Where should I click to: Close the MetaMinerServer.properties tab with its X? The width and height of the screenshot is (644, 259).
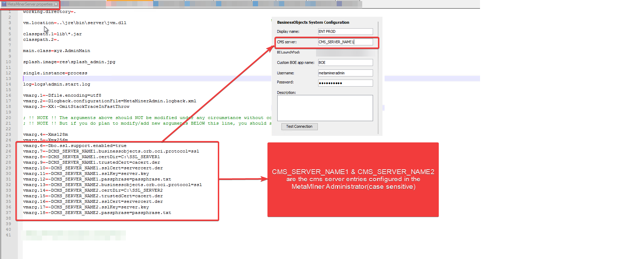click(x=56, y=4)
